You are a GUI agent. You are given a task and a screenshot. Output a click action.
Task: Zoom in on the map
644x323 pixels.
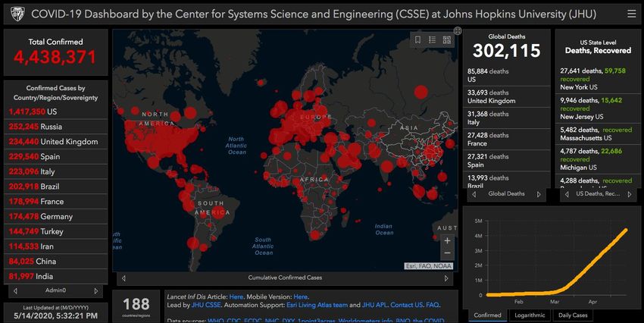(447, 241)
